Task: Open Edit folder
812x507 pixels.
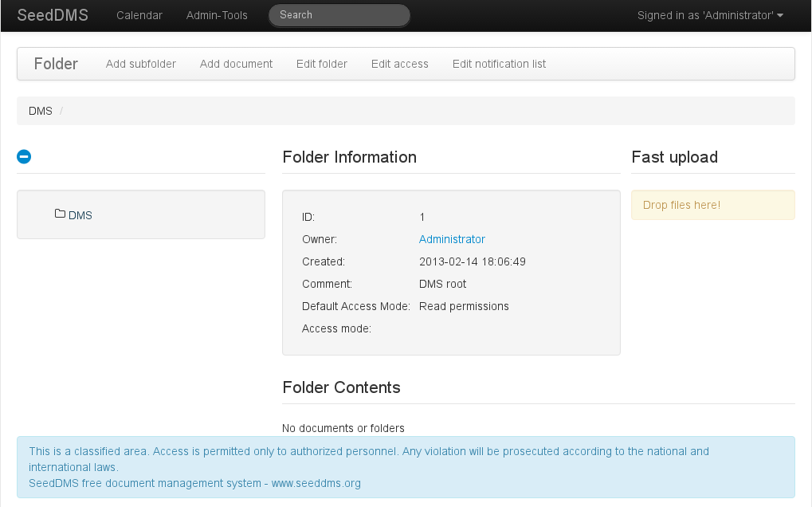Action: pos(322,64)
